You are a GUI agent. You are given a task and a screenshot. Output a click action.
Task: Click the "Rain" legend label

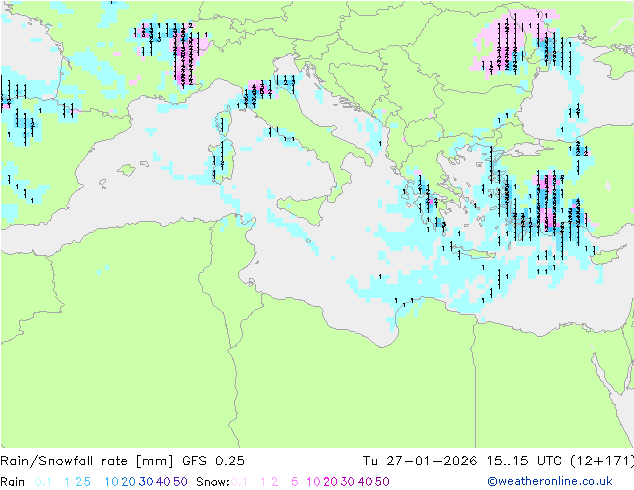(x=13, y=482)
